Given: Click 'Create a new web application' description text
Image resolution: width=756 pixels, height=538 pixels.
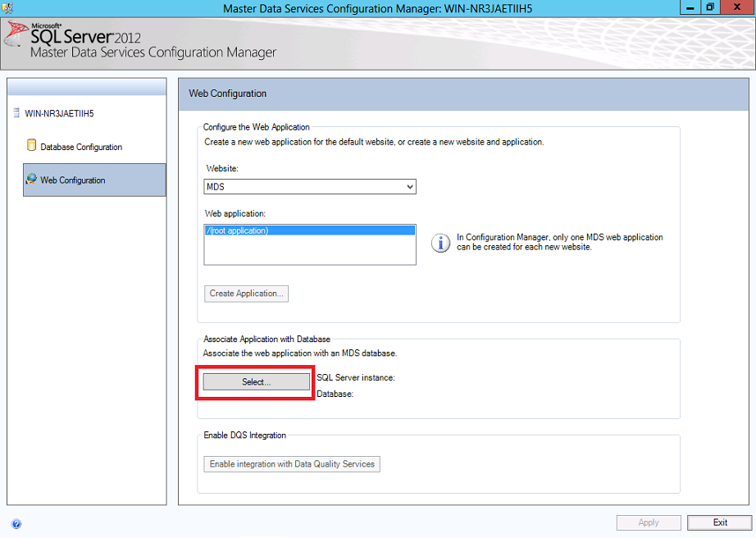Looking at the screenshot, I should coord(374,142).
